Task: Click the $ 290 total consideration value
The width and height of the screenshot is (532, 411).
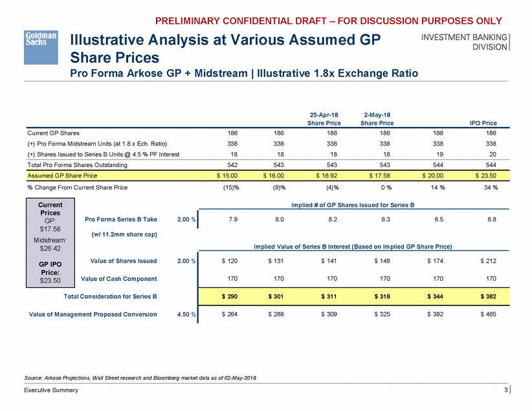Action: (x=230, y=296)
